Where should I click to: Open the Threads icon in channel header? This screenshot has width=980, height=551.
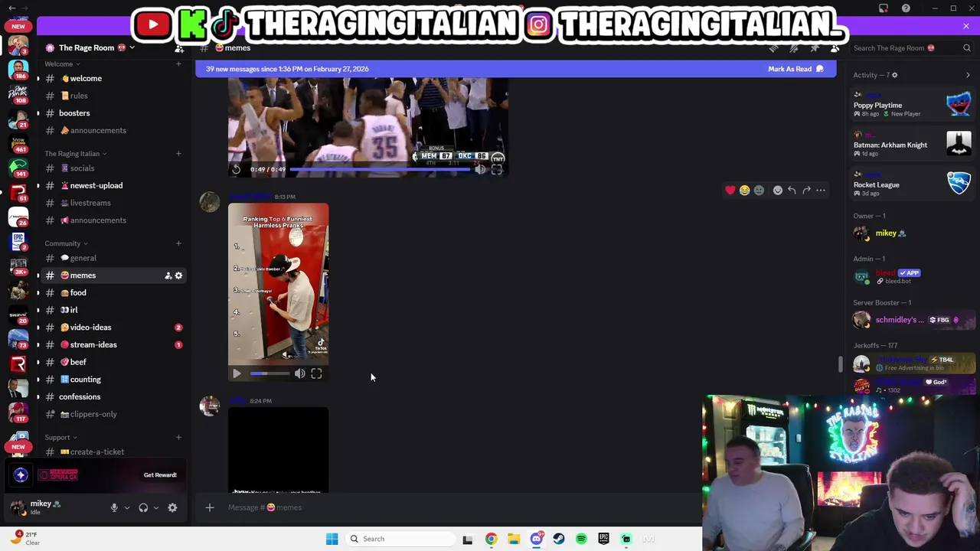click(x=773, y=48)
